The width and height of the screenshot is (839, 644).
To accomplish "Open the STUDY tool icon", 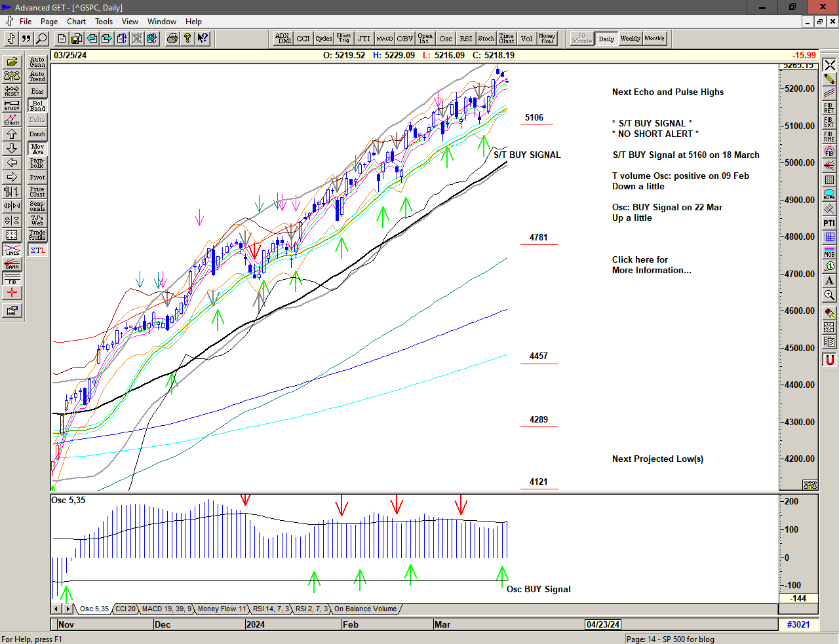I will click(12, 105).
